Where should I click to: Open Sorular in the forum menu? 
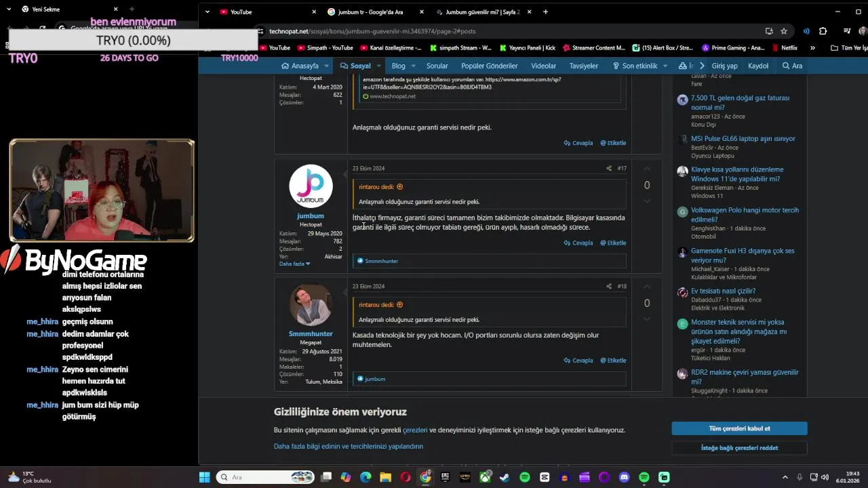coord(437,66)
